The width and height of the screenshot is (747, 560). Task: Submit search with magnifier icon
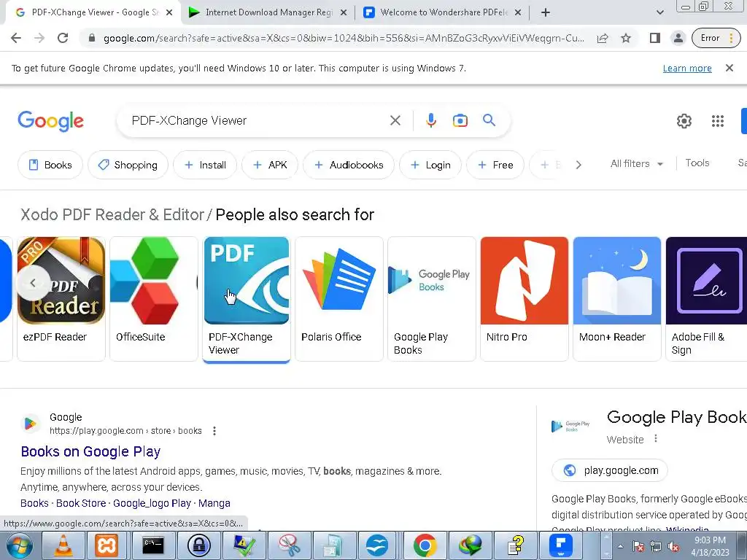click(x=489, y=120)
